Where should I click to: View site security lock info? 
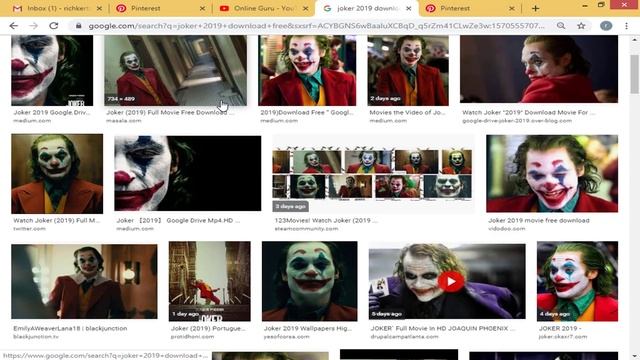79,26
